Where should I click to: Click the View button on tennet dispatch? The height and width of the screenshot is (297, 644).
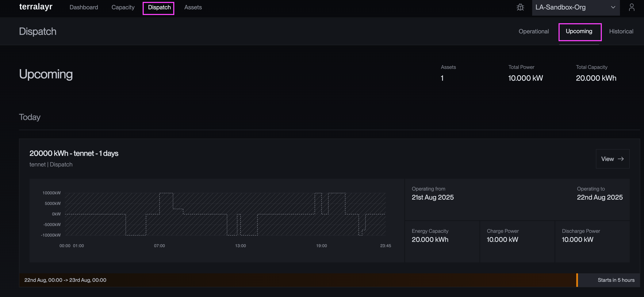(613, 159)
